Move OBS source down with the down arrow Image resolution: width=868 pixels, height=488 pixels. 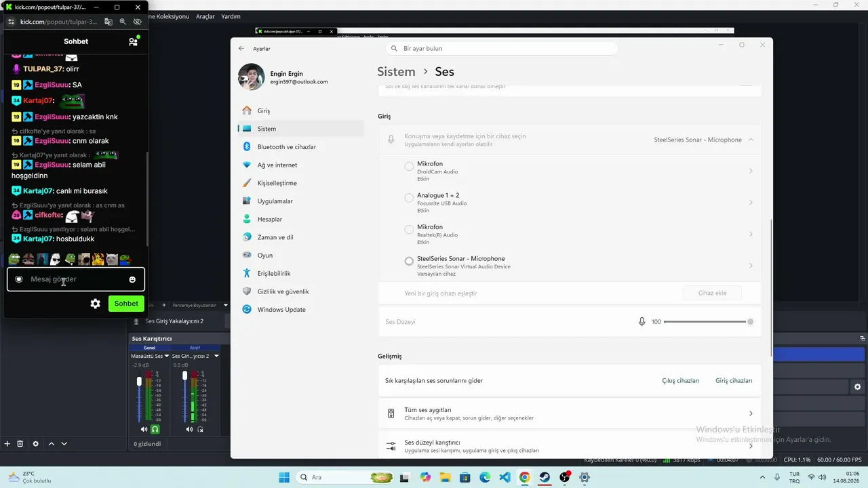pos(64,444)
